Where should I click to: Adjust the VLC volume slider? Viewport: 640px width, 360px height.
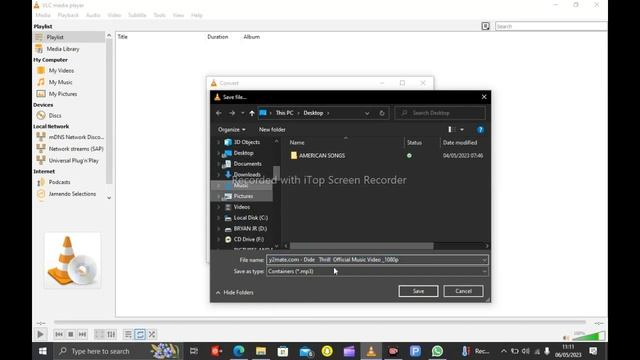[589, 336]
